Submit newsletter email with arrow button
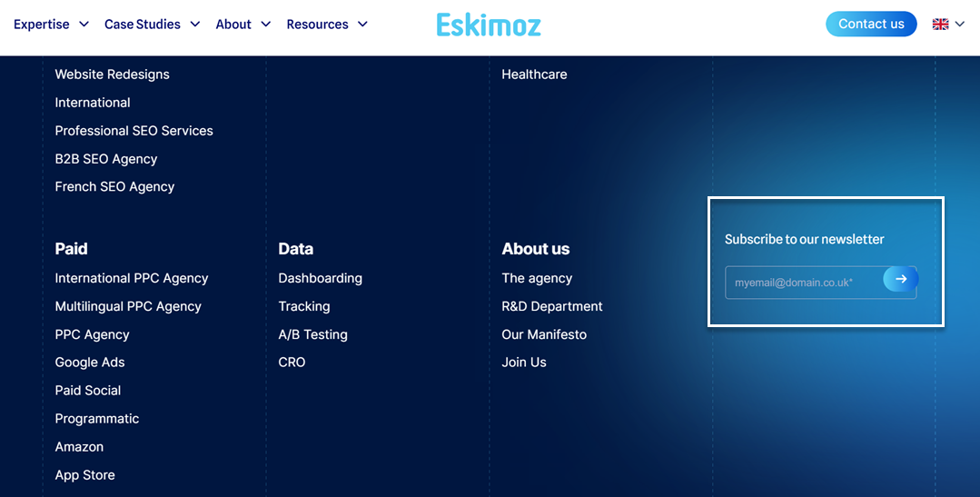The width and height of the screenshot is (980, 497). 901,279
